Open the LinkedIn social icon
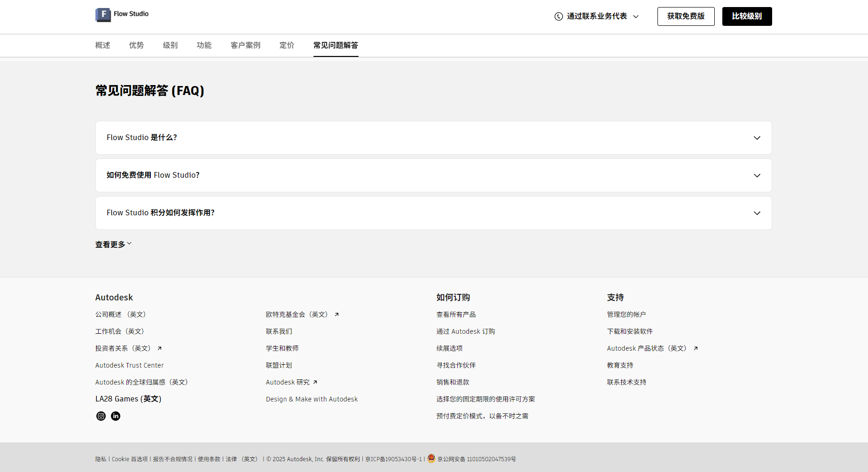868x472 pixels. (116, 416)
